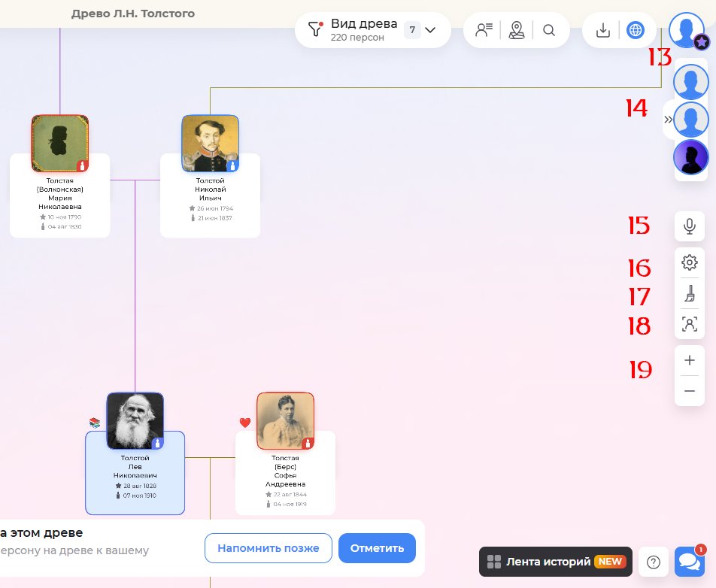
Task: Activate the microphone voice input
Action: 689,226
